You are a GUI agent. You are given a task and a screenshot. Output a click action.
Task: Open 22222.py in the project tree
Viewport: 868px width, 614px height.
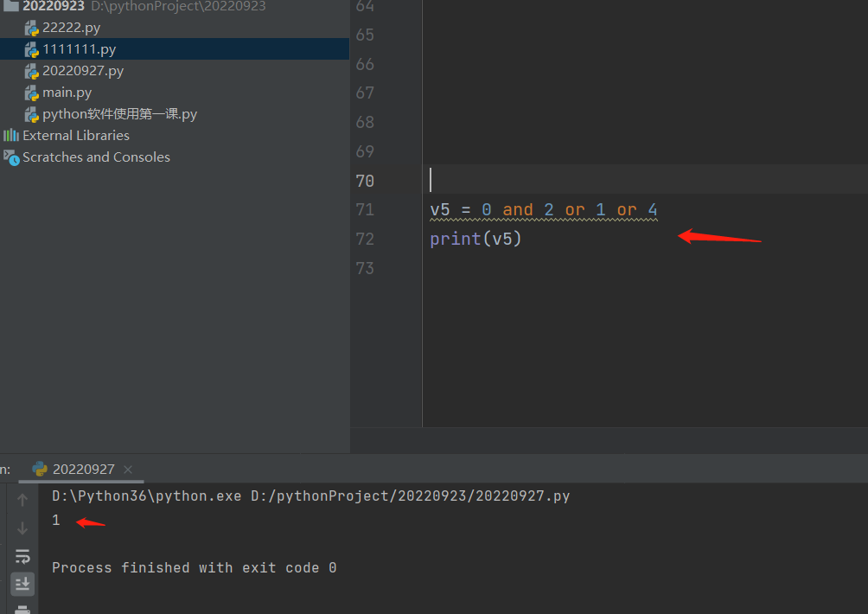(x=71, y=28)
